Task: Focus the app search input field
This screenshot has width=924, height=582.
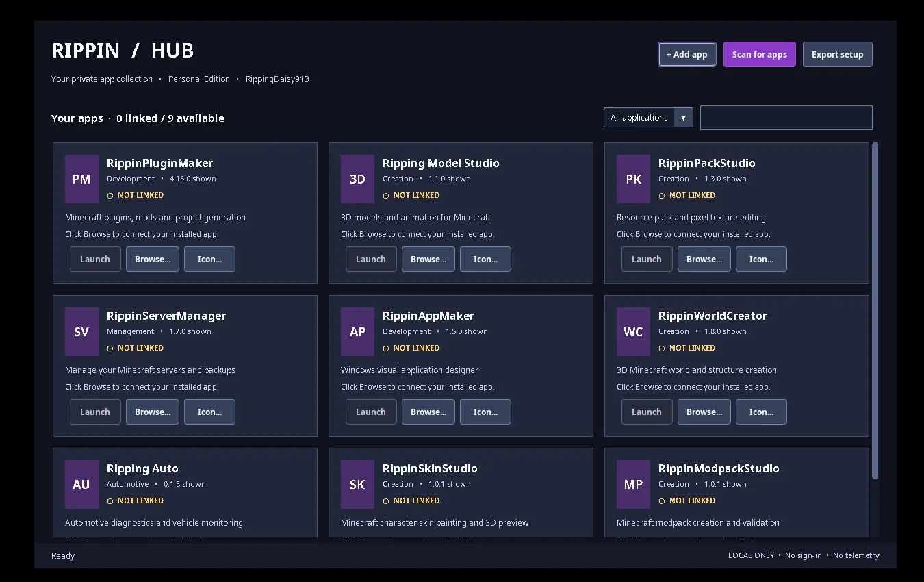Action: click(786, 118)
